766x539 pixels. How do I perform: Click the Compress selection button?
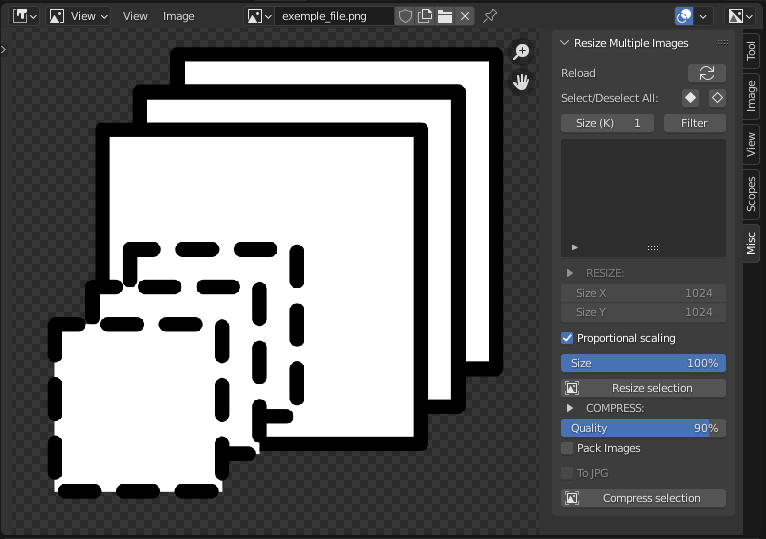[643, 498]
